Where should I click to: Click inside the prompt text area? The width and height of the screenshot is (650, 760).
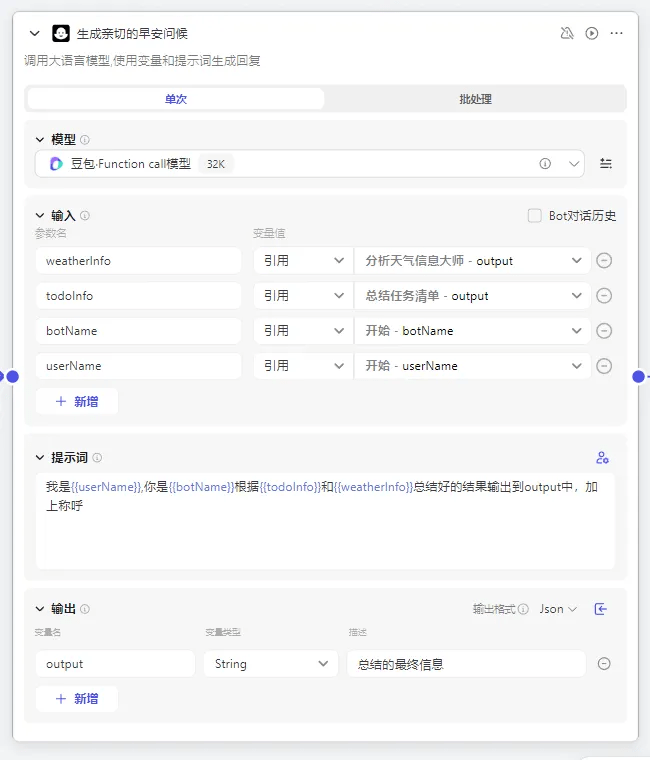click(325, 521)
